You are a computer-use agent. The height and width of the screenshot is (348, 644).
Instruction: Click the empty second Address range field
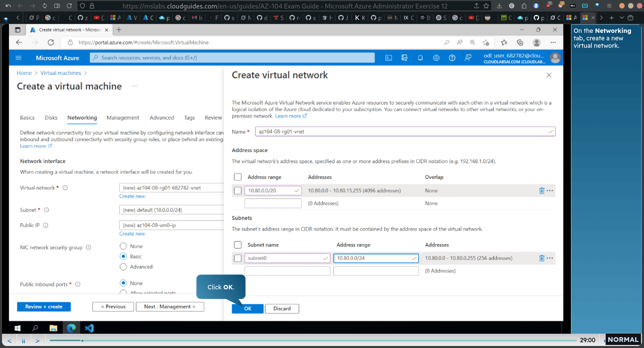tap(273, 203)
